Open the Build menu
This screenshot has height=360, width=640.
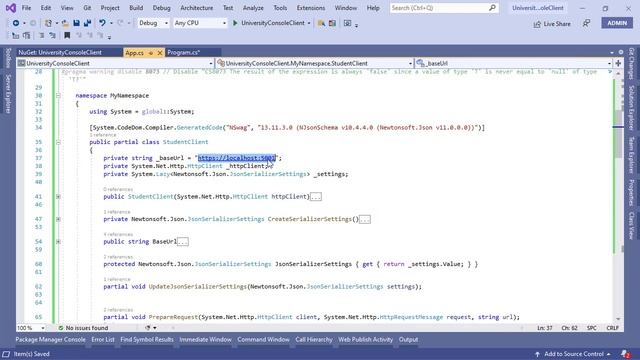(x=136, y=8)
